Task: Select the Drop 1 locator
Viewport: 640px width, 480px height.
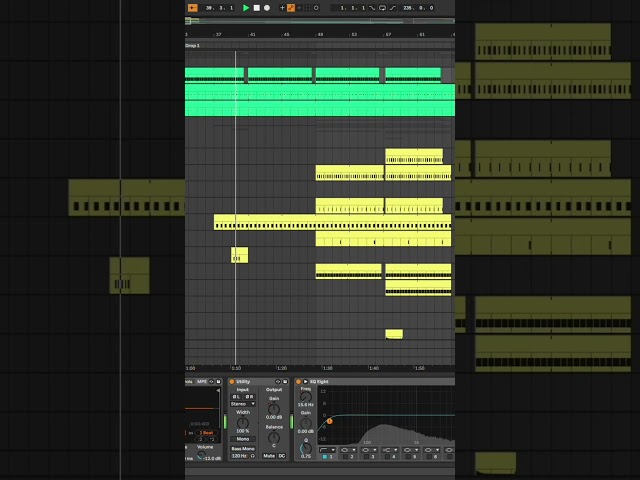Action: pos(193,45)
